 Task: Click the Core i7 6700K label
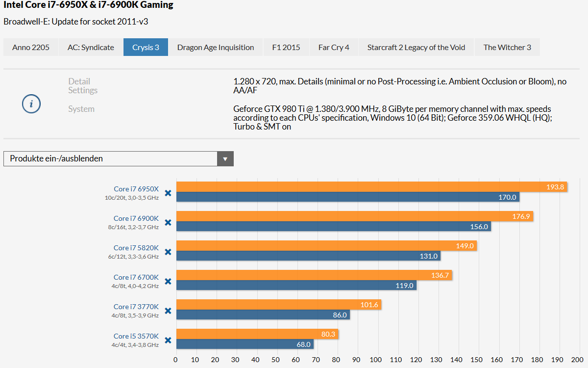136,277
